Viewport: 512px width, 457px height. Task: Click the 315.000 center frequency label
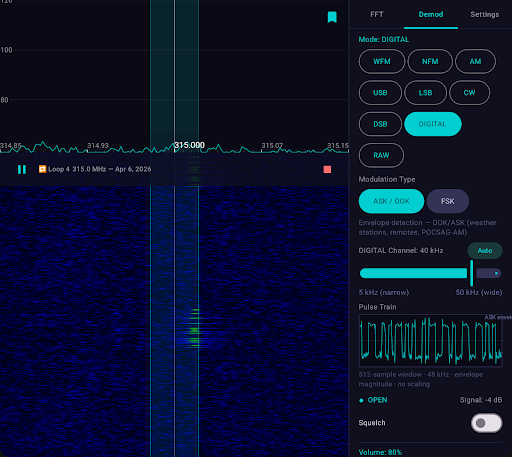point(189,145)
